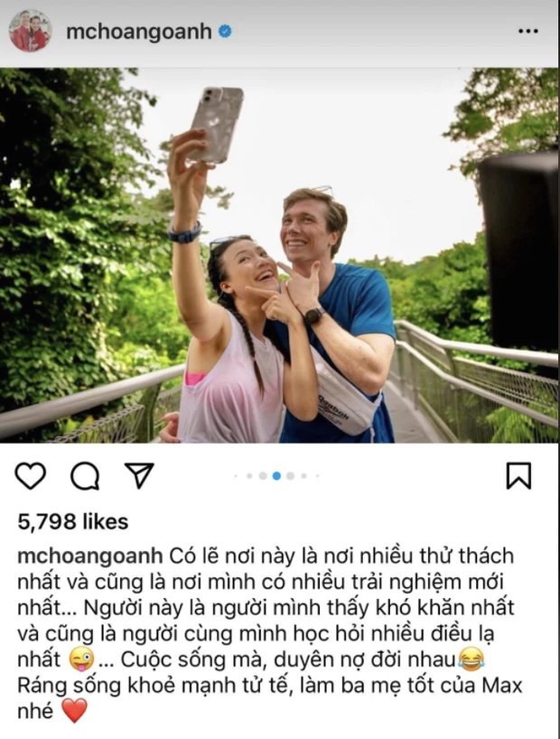Screen dimensions: 560x739
Task: Tap the winking tongue-out emoji in the caption
Action: coord(81,659)
